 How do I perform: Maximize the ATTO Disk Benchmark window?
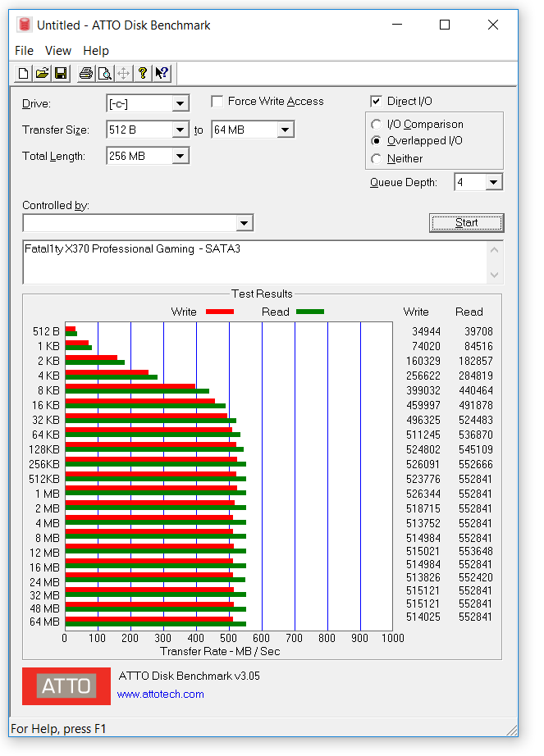[x=445, y=25]
